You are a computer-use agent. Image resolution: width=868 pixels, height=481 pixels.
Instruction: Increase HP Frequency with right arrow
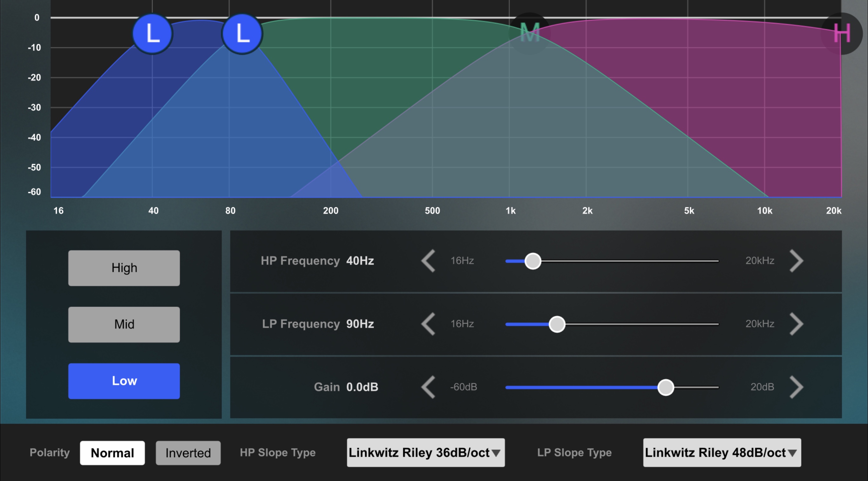[797, 261]
